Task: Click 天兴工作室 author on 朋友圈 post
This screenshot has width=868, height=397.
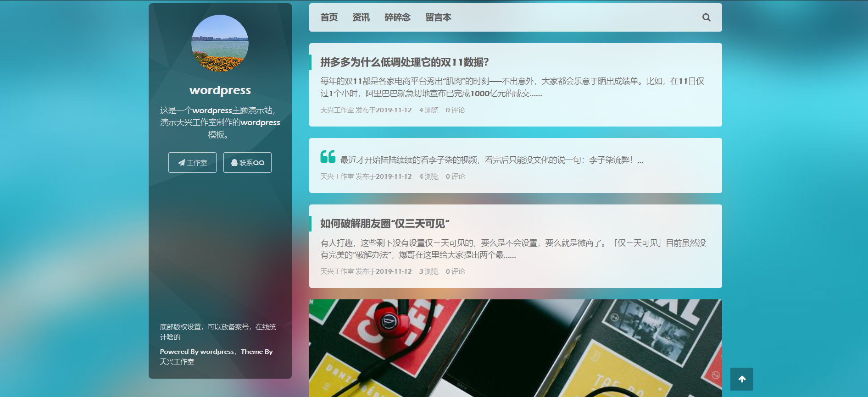Action: (337, 271)
